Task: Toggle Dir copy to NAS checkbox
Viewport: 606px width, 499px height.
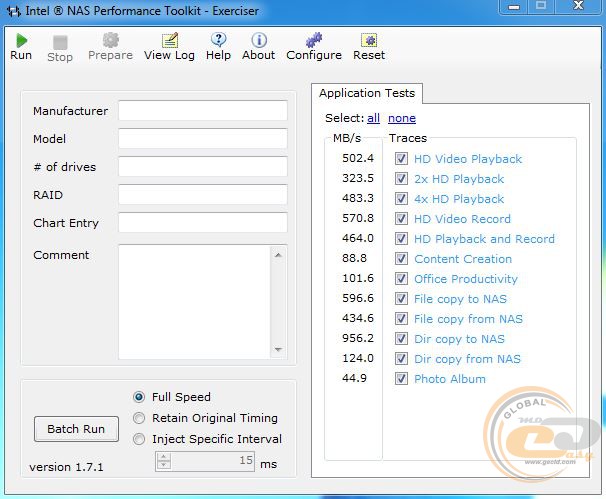Action: [401, 339]
